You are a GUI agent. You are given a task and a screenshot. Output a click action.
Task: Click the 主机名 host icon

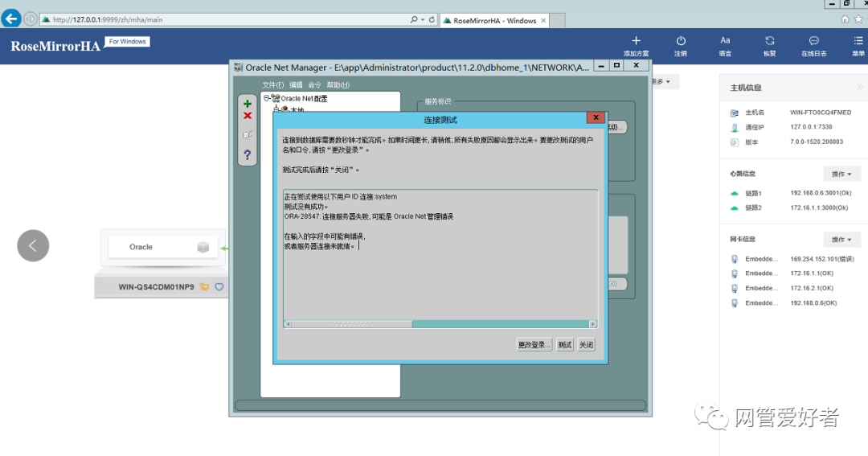tap(735, 113)
